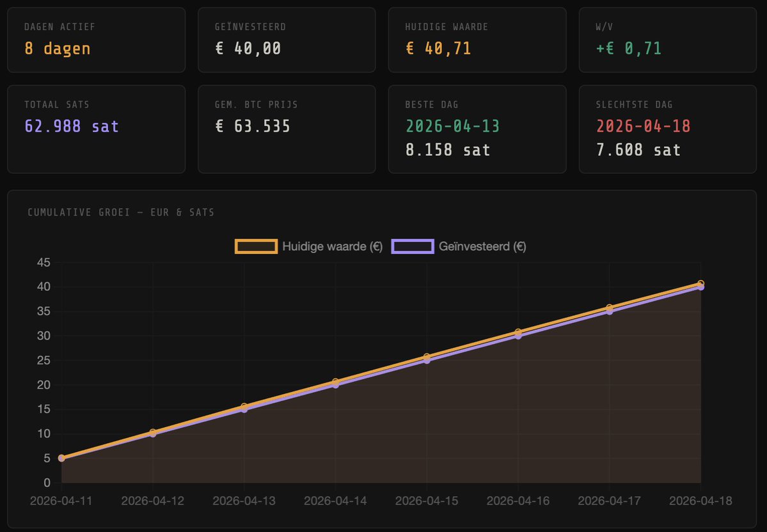Click y-axis tick label 40
Image resolution: width=767 pixels, height=532 pixels.
point(44,286)
